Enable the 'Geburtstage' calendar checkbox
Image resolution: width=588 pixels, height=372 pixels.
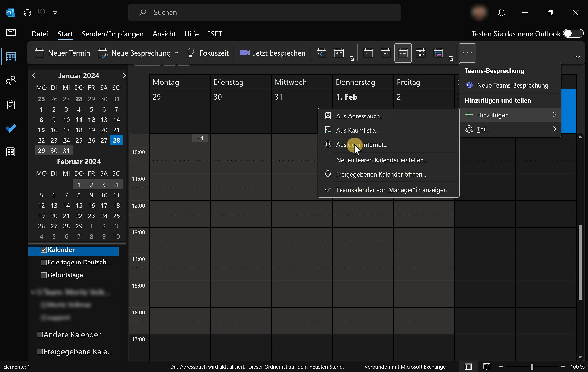(x=44, y=275)
